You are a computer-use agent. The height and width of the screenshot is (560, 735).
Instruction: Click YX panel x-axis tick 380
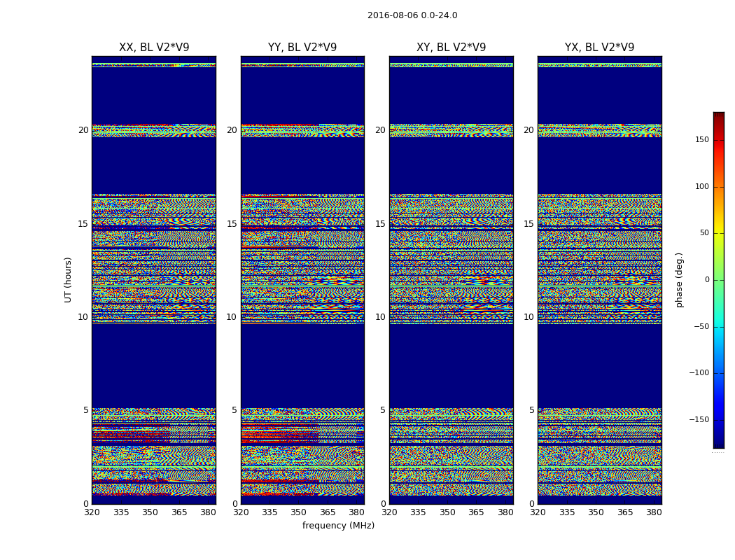point(654,512)
